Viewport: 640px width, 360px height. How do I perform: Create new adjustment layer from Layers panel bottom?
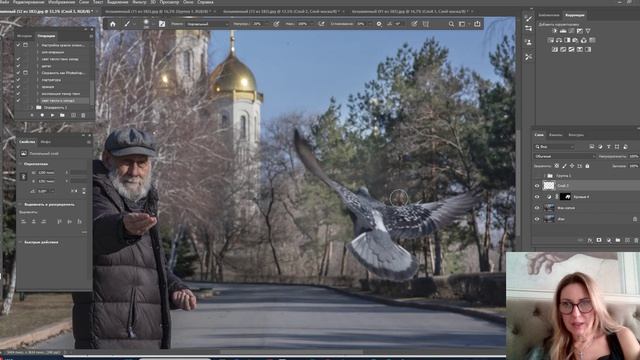coord(608,240)
